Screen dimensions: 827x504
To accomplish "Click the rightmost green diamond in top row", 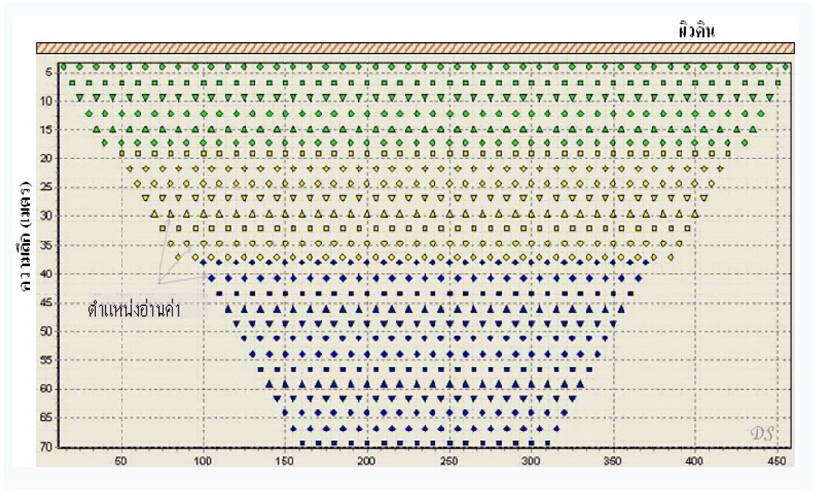I will pos(785,67).
